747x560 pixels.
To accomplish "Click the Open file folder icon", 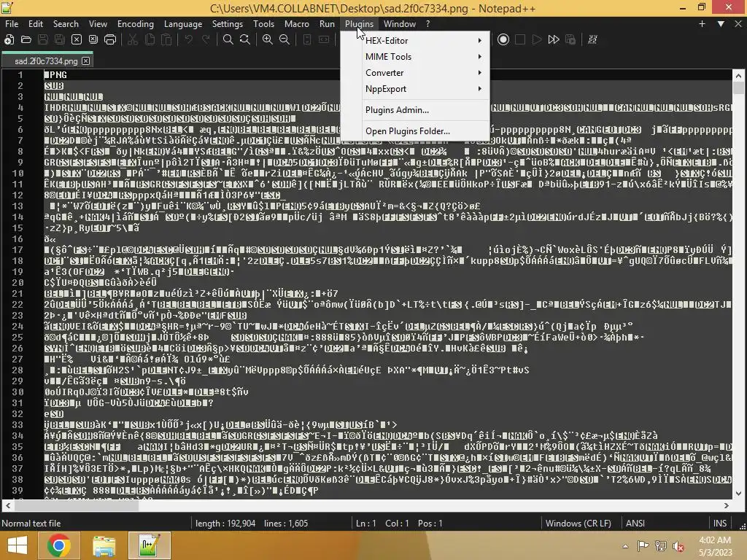I will 26,39.
